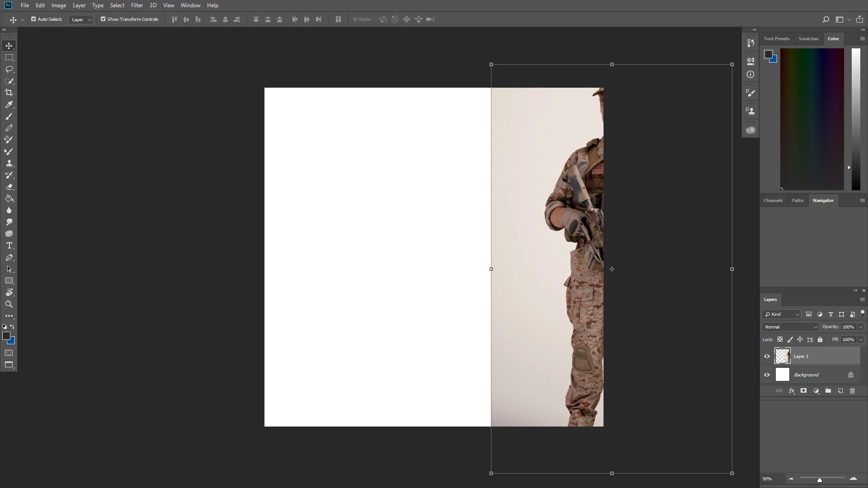
Task: Select the Eyedropper tool
Action: (9, 104)
